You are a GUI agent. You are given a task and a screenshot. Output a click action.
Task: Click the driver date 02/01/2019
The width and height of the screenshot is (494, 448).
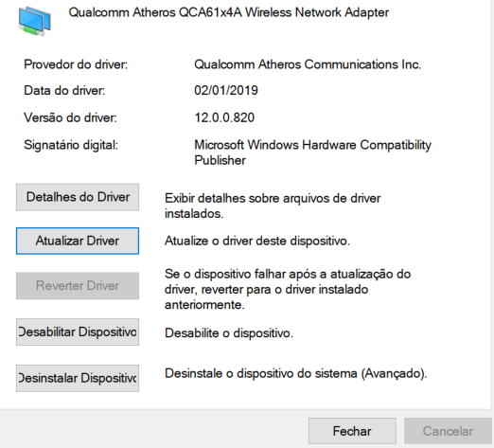pyautogui.click(x=226, y=91)
